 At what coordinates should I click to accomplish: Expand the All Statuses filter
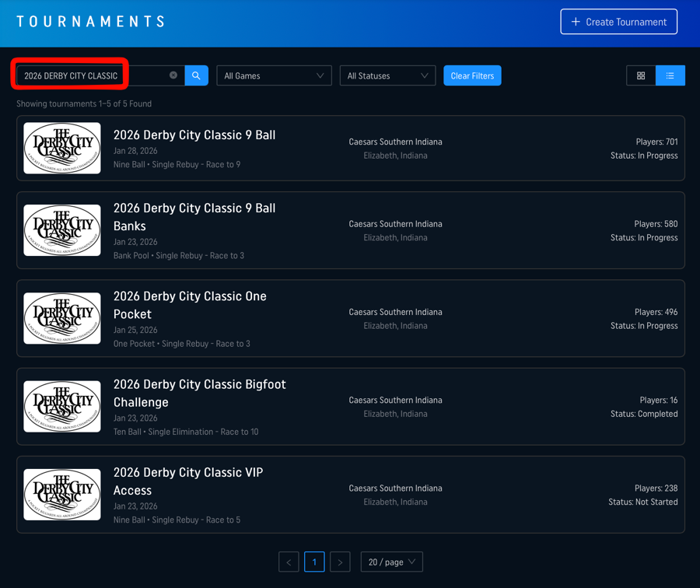pos(387,75)
